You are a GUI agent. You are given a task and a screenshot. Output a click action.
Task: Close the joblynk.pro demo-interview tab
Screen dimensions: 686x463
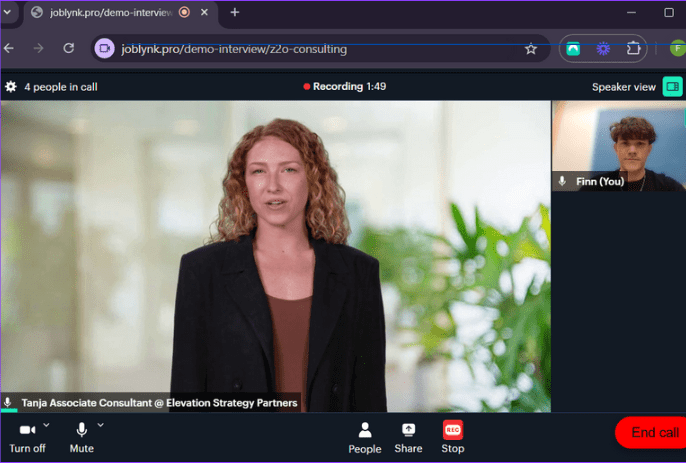click(x=204, y=12)
